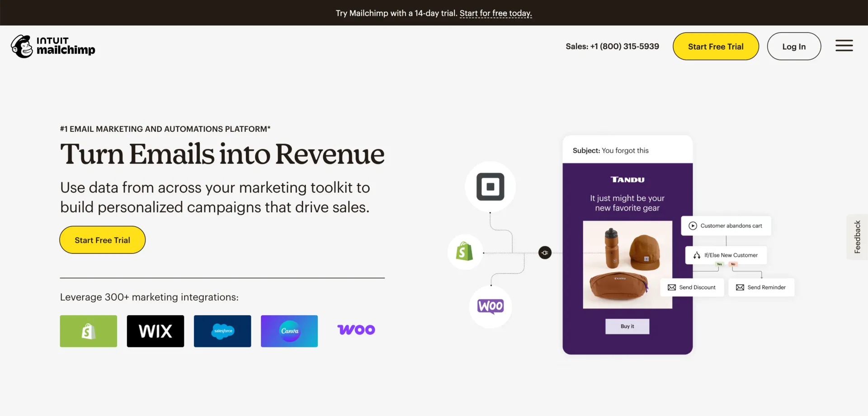Click the circular Woo icon in the diagram
This screenshot has width=868, height=416.
[491, 307]
